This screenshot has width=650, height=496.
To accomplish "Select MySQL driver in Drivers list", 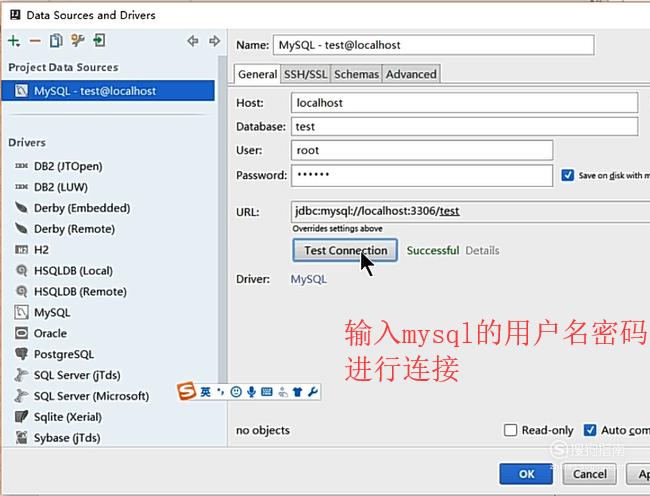I will 52,312.
